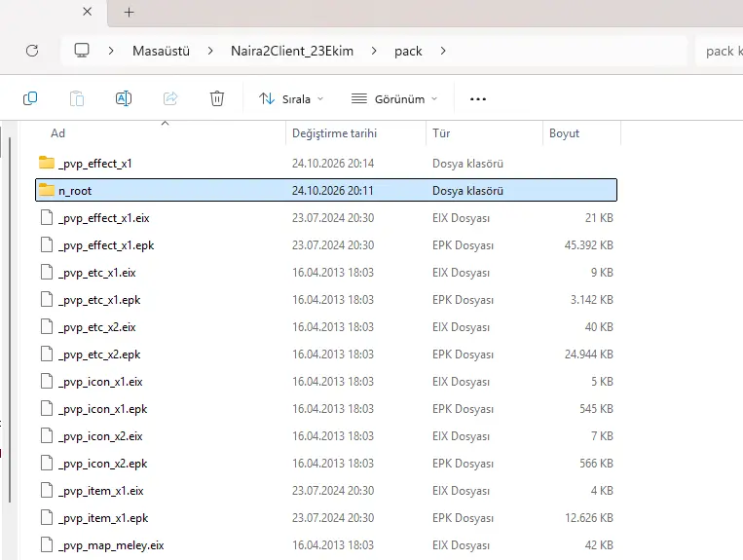Open a new tab with plus button
This screenshot has height=560, width=743.
[x=129, y=13]
